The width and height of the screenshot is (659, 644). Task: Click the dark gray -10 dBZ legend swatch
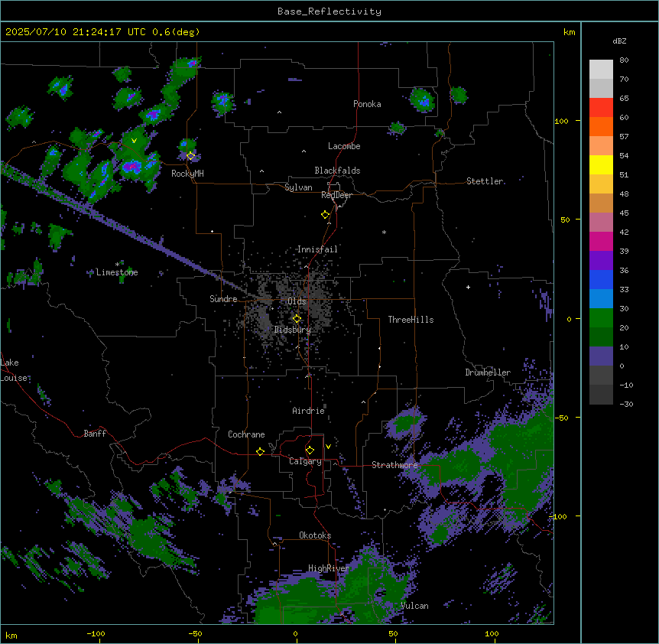pyautogui.click(x=601, y=395)
